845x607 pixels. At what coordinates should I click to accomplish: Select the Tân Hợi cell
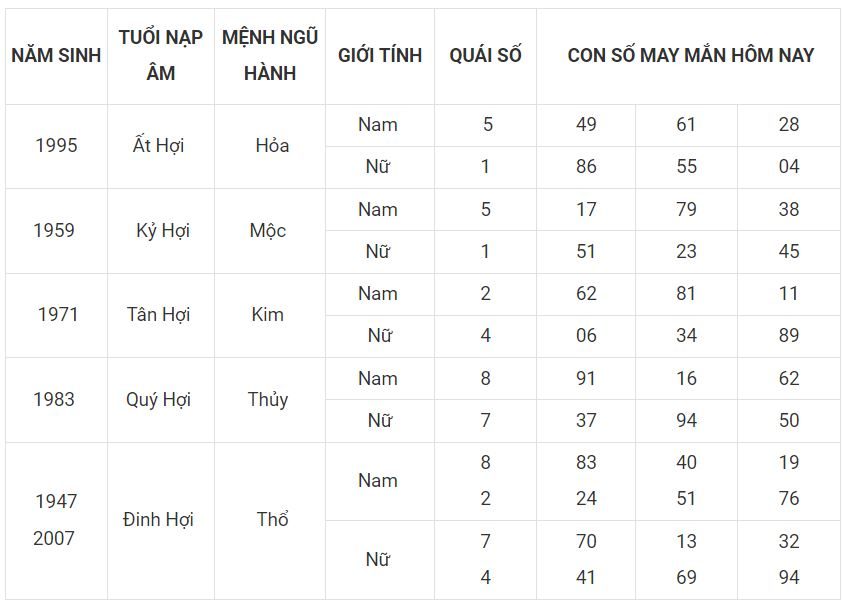pyautogui.click(x=158, y=314)
